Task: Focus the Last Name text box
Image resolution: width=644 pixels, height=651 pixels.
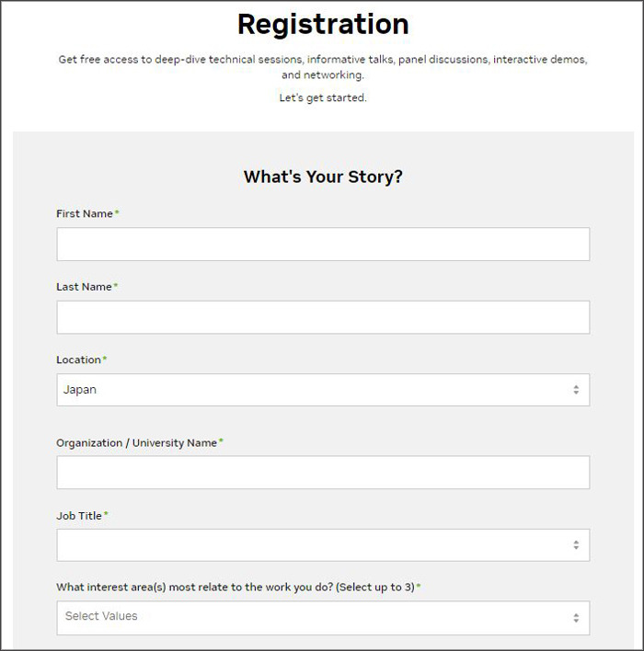Action: point(322,317)
